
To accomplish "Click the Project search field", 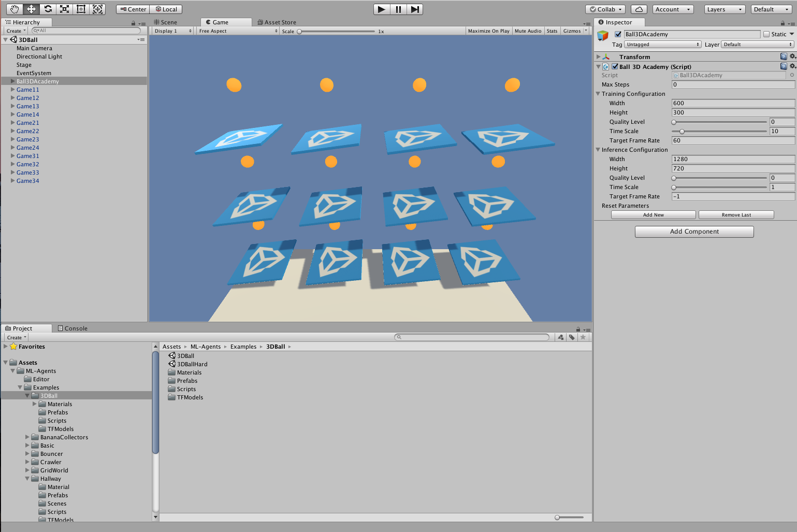I will tap(471, 337).
